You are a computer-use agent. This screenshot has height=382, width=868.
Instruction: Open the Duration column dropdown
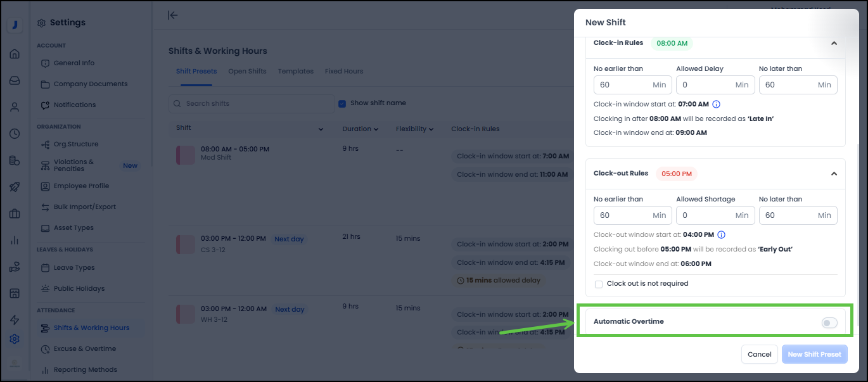pos(361,129)
